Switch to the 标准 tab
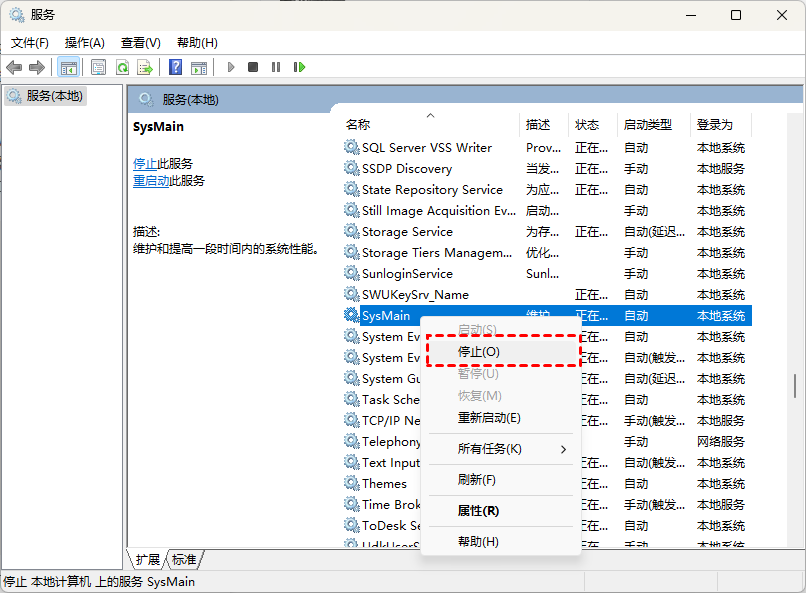806x593 pixels. tap(184, 559)
